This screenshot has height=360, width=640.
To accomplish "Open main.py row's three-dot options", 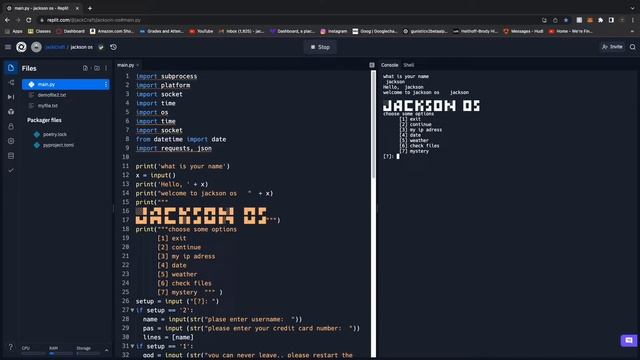I will [106, 84].
